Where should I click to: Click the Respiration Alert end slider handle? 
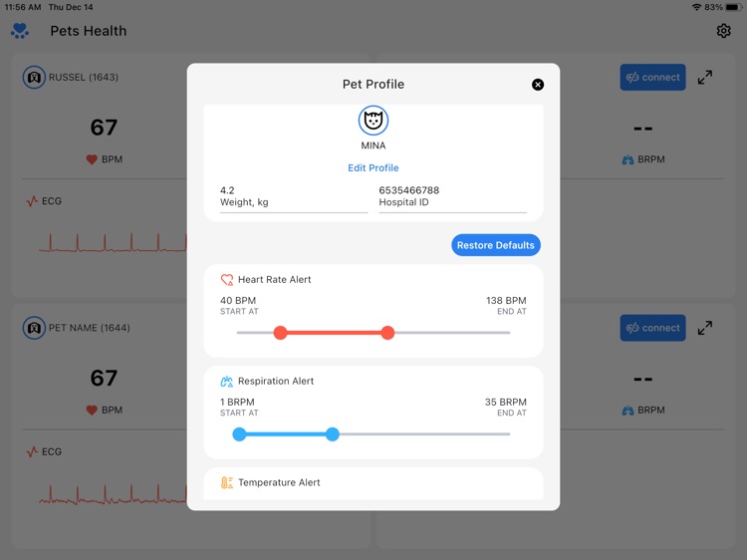pyautogui.click(x=333, y=434)
